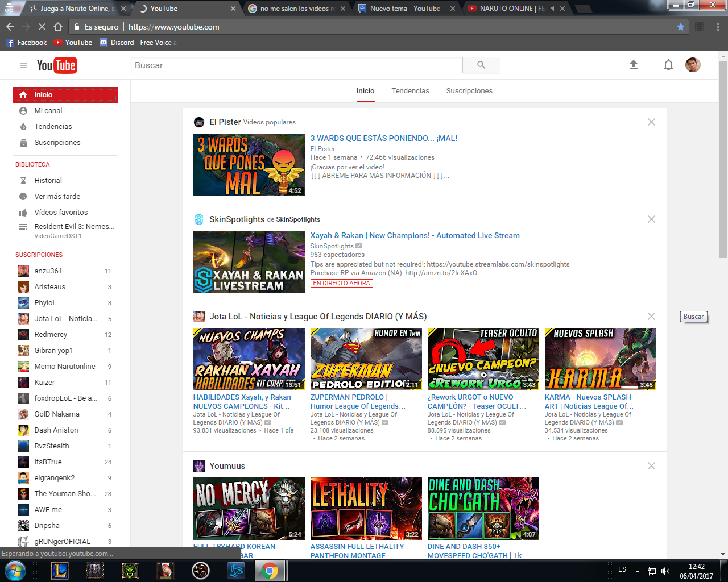Image resolution: width=728 pixels, height=582 pixels.
Task: Open the 'Xayah & Rakan | New Champions!' stream link
Action: (415, 235)
